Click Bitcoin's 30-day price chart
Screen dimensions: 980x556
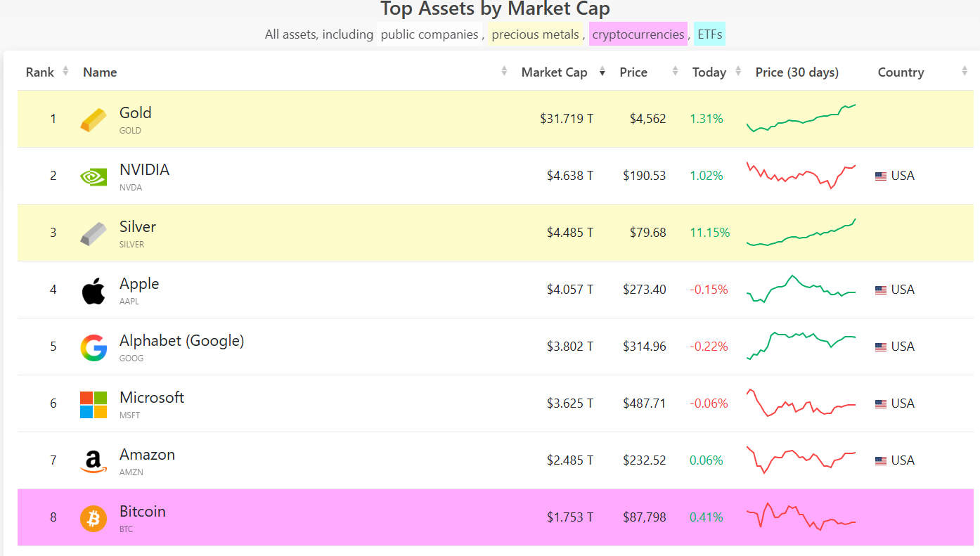(801, 517)
